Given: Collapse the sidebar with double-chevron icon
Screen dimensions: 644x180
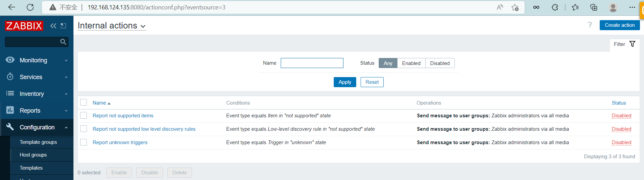Looking at the screenshot, I should click(x=53, y=26).
